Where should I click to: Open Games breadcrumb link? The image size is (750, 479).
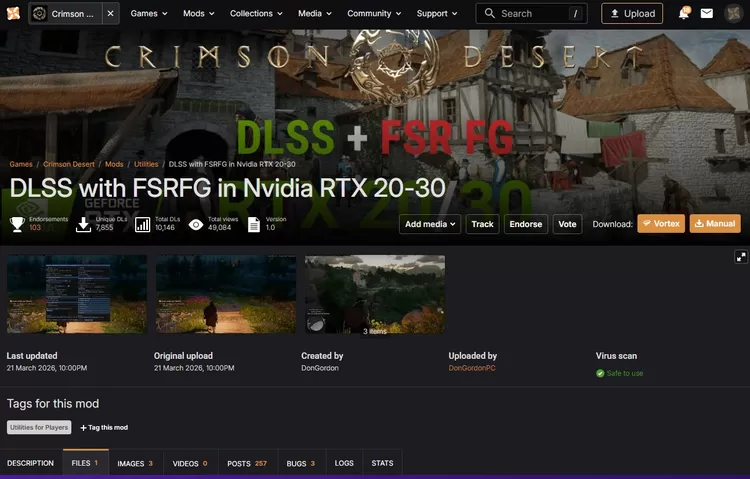21,164
